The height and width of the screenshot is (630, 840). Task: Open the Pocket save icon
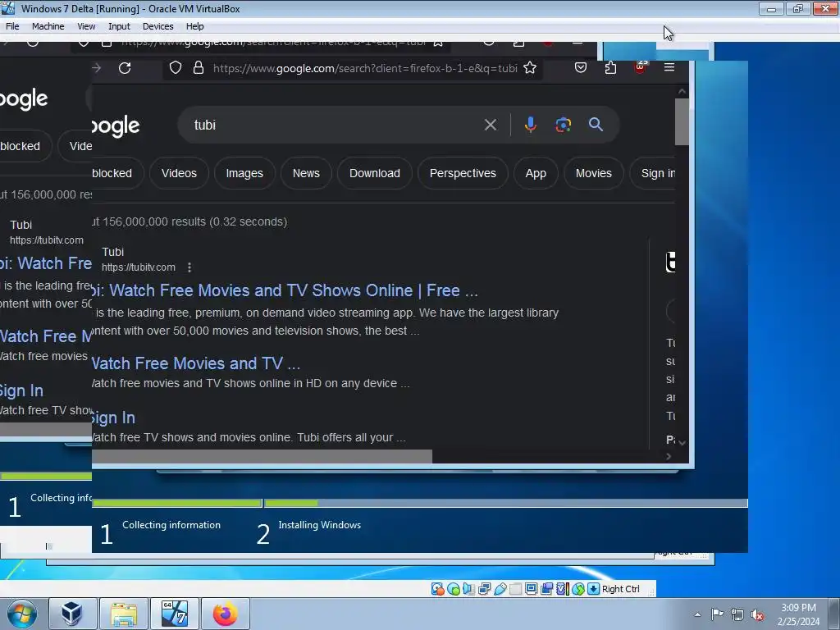(x=581, y=67)
